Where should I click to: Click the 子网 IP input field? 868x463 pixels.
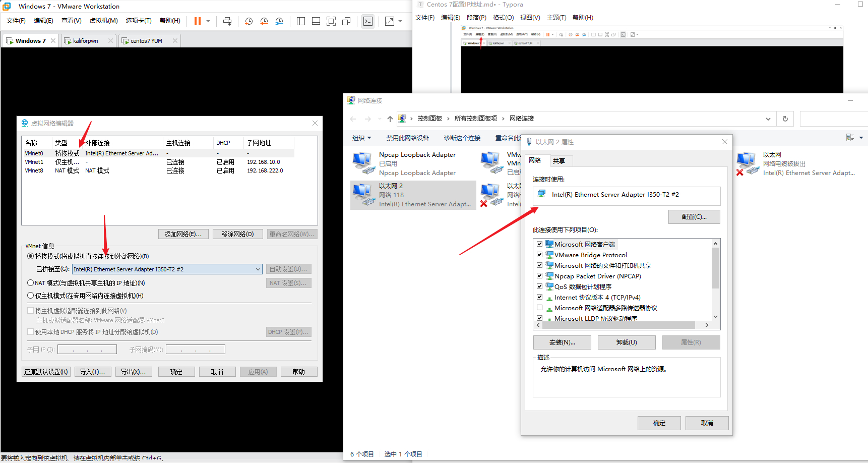coord(86,349)
